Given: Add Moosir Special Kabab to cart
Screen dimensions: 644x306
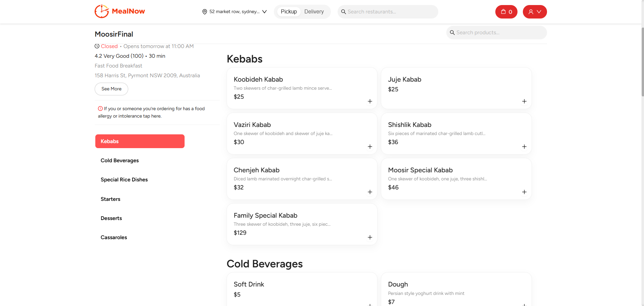Looking at the screenshot, I should (524, 192).
